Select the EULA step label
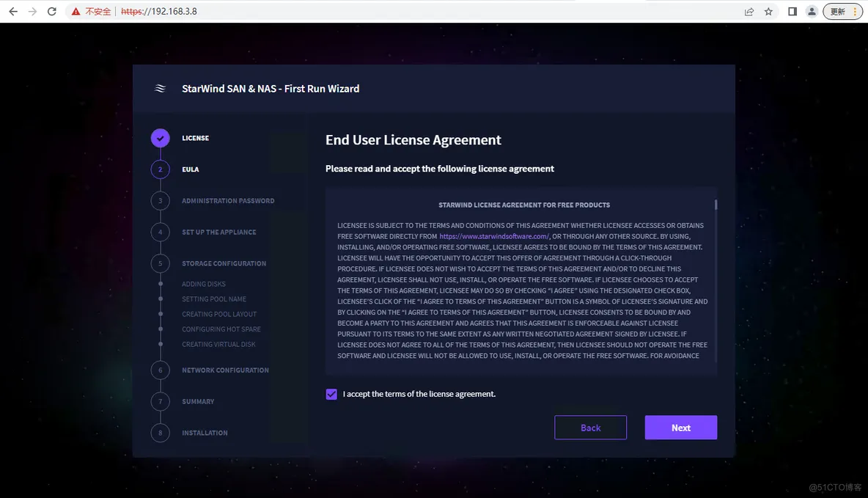 tap(191, 169)
